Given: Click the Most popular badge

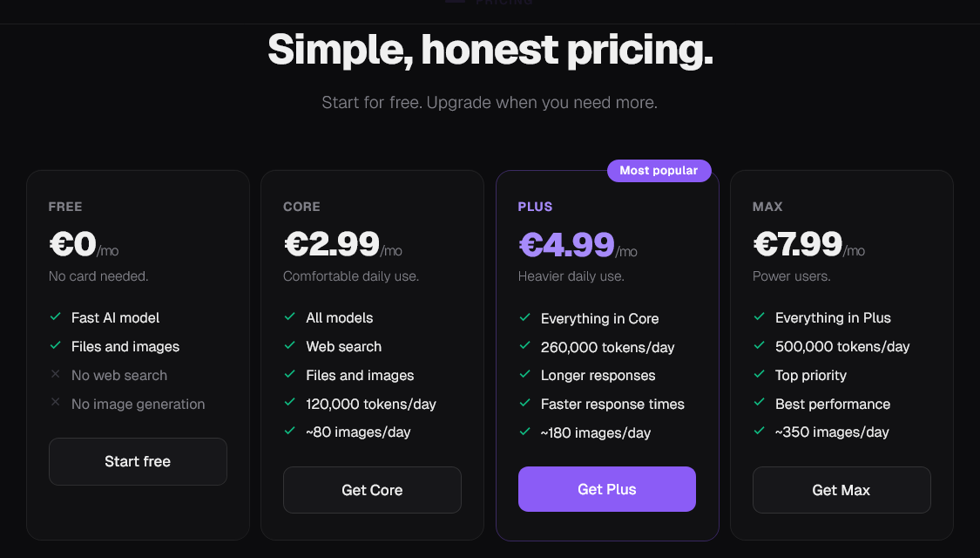Looking at the screenshot, I should click(x=659, y=171).
